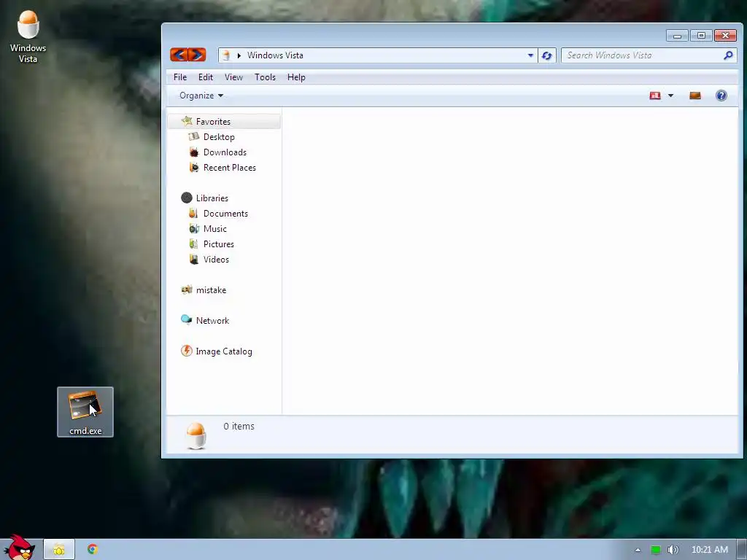747x560 pixels.
Task: Open the Videos library
Action: tap(216, 259)
